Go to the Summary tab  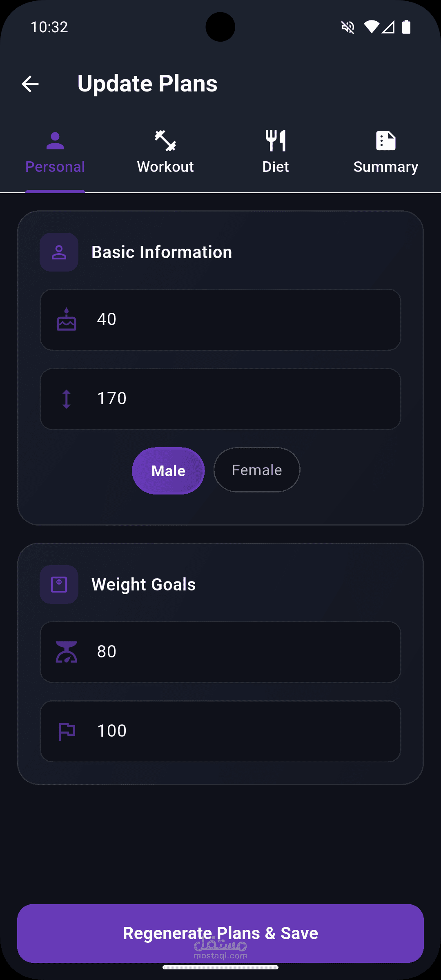click(386, 152)
